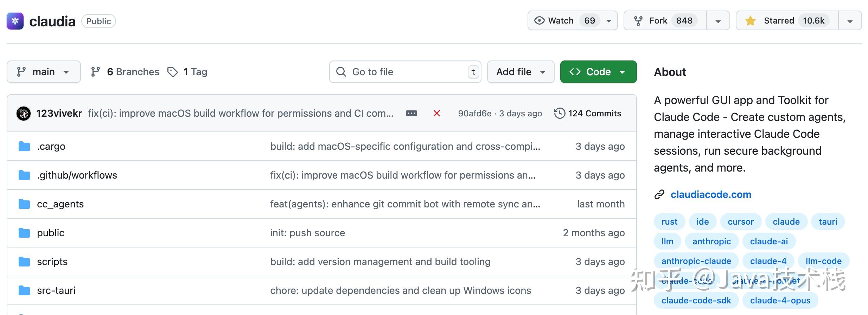Click the claudia repository logo icon
Viewport: 868px width, 315px height.
click(x=15, y=21)
